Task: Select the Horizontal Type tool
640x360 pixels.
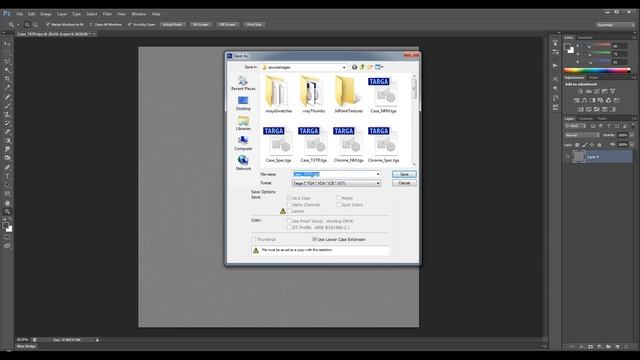Action: point(7,176)
